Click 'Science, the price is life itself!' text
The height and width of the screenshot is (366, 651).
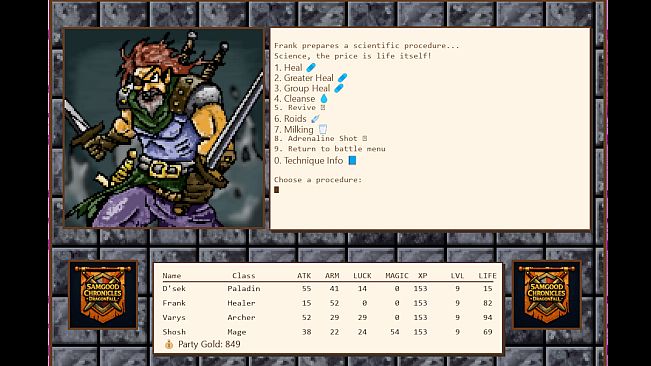(352, 56)
